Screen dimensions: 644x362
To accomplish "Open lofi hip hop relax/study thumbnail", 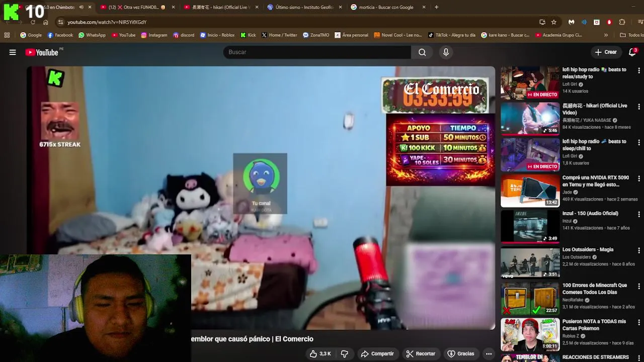I will point(530,83).
